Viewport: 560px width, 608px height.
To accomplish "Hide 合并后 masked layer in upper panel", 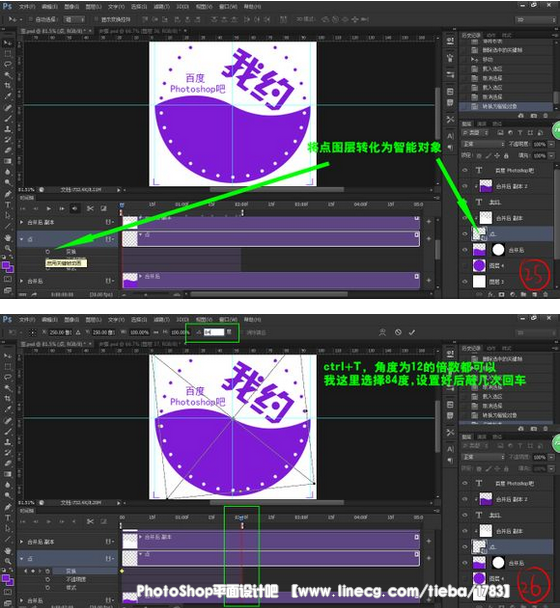I will pos(465,250).
